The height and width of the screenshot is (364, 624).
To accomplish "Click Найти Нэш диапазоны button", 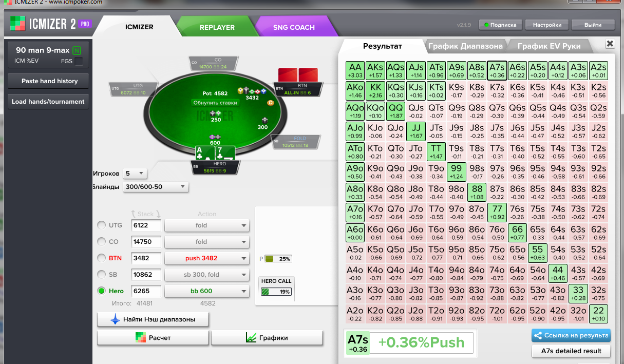I will 153,319.
